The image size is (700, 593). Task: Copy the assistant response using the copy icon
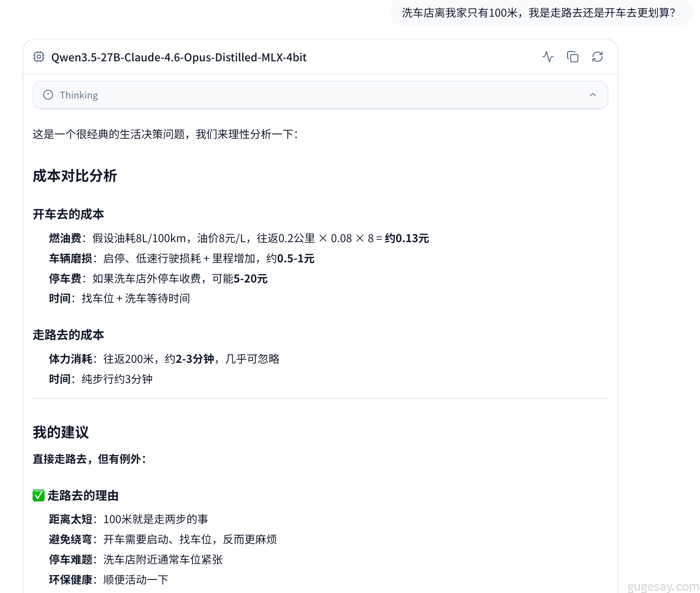[x=573, y=57]
